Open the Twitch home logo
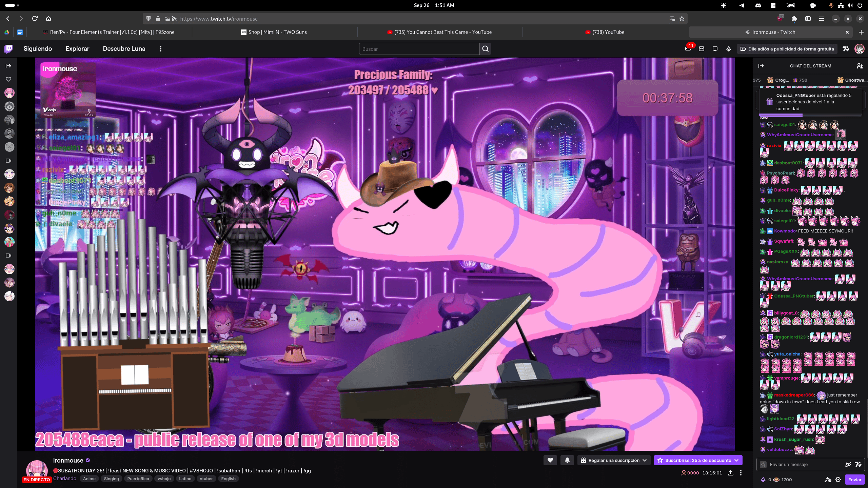This screenshot has width=868, height=488. coord(9,49)
